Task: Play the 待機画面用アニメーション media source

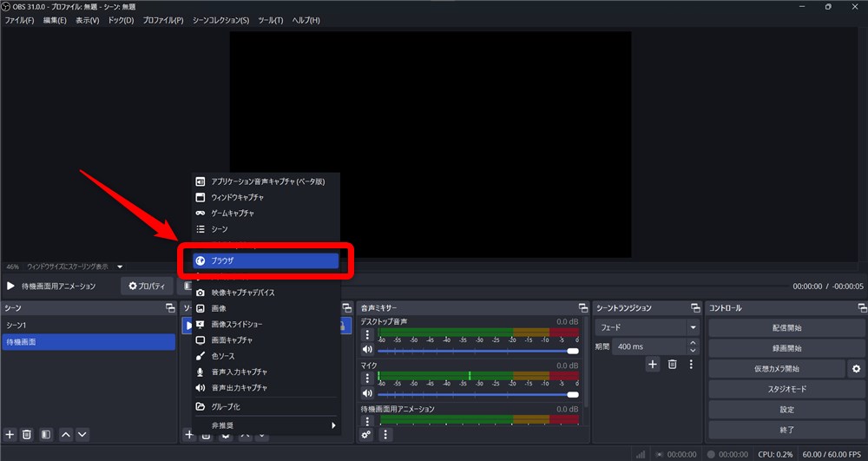Action: [10, 286]
